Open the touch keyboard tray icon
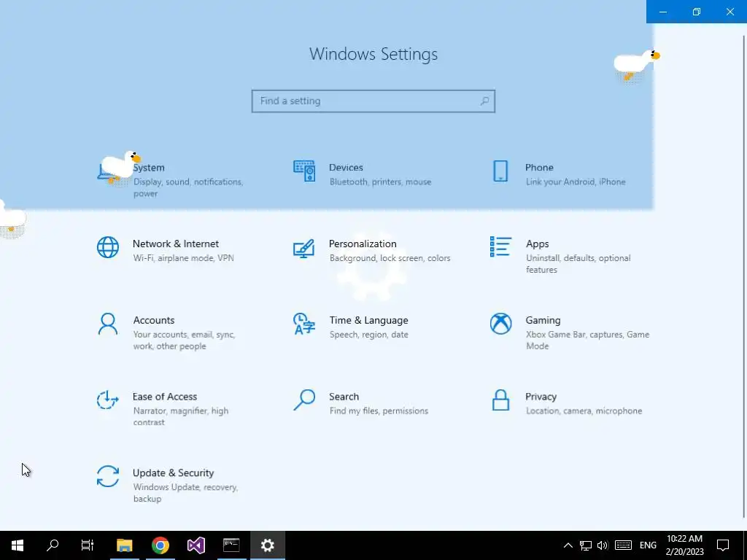The image size is (747, 560). coord(623,545)
